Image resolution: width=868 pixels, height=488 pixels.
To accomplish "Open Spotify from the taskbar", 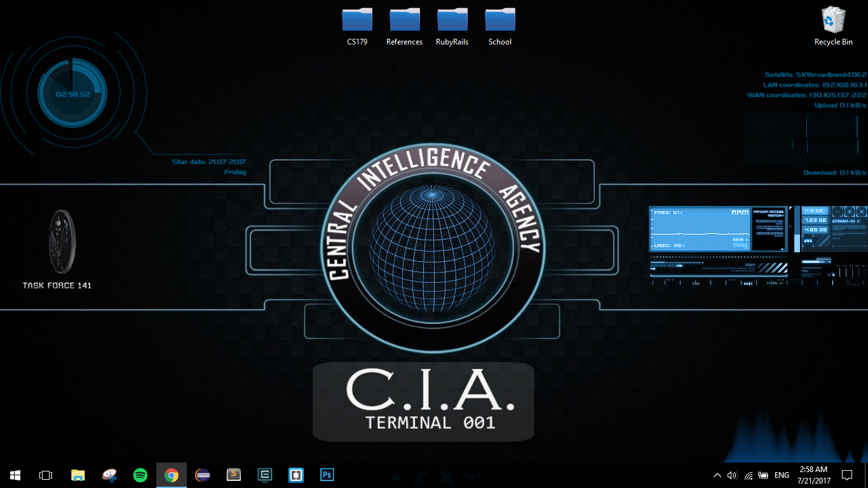I will coord(140,475).
